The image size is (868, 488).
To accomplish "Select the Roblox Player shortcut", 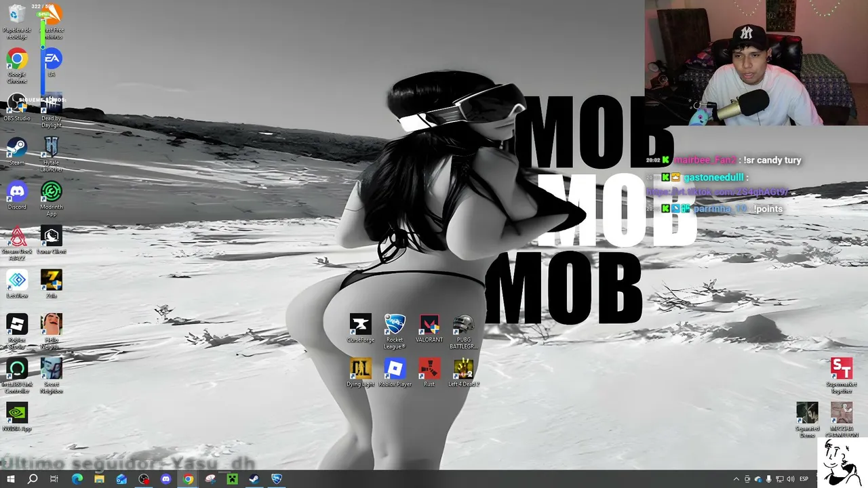I will pos(395,372).
